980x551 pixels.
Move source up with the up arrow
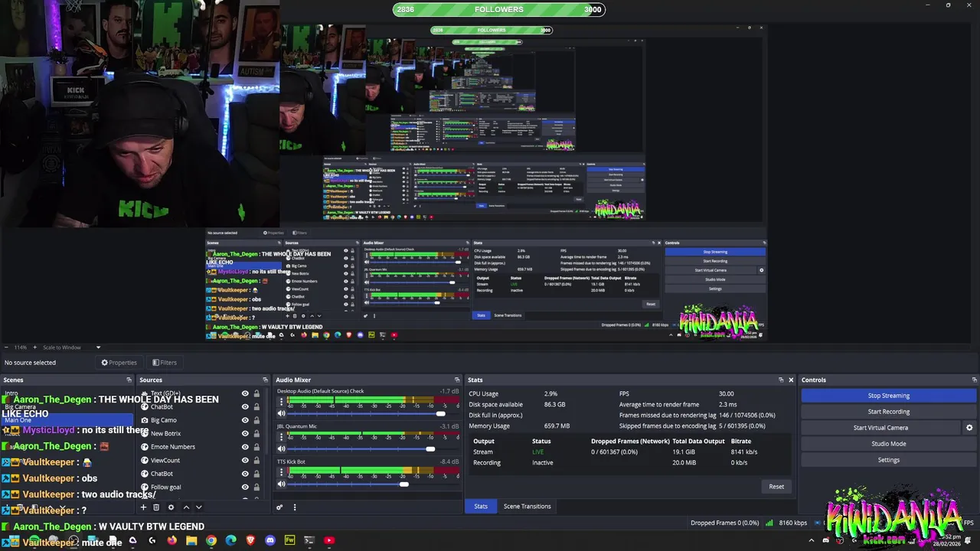pyautogui.click(x=185, y=507)
